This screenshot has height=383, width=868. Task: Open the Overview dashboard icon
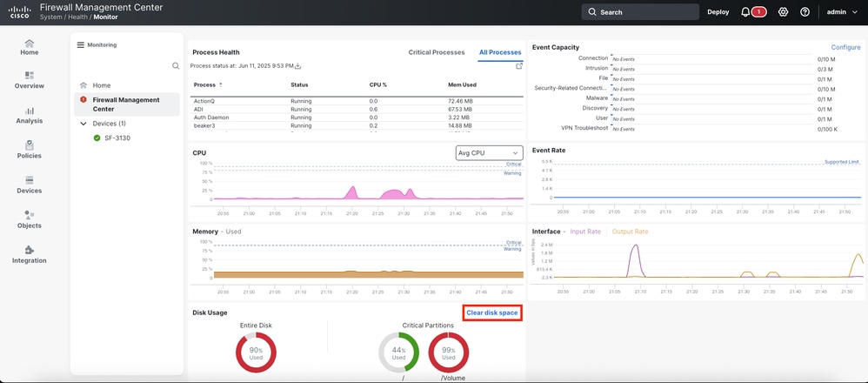pyautogui.click(x=30, y=76)
